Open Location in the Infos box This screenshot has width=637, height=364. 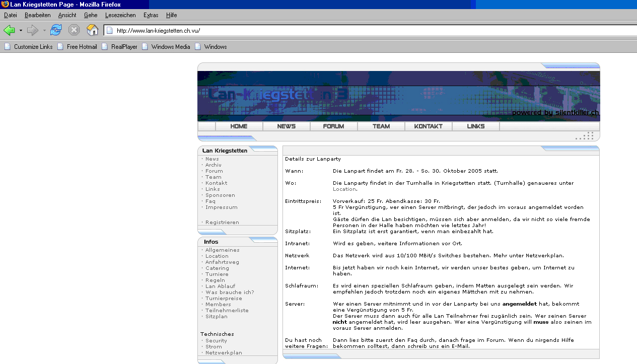pos(217,256)
